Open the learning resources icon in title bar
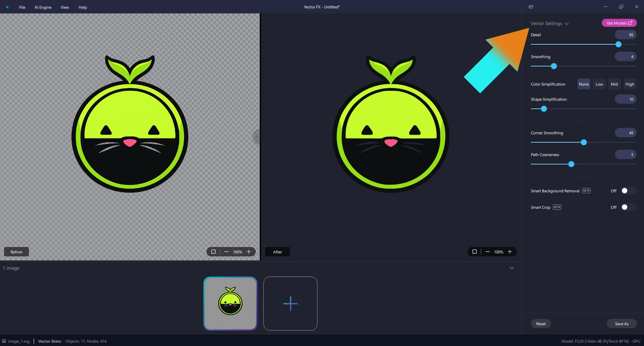Image resolution: width=644 pixels, height=346 pixels. pos(531,7)
